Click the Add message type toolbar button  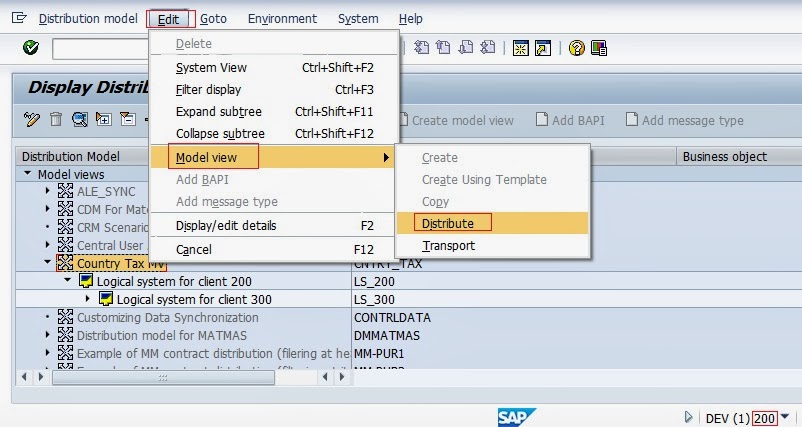684,120
